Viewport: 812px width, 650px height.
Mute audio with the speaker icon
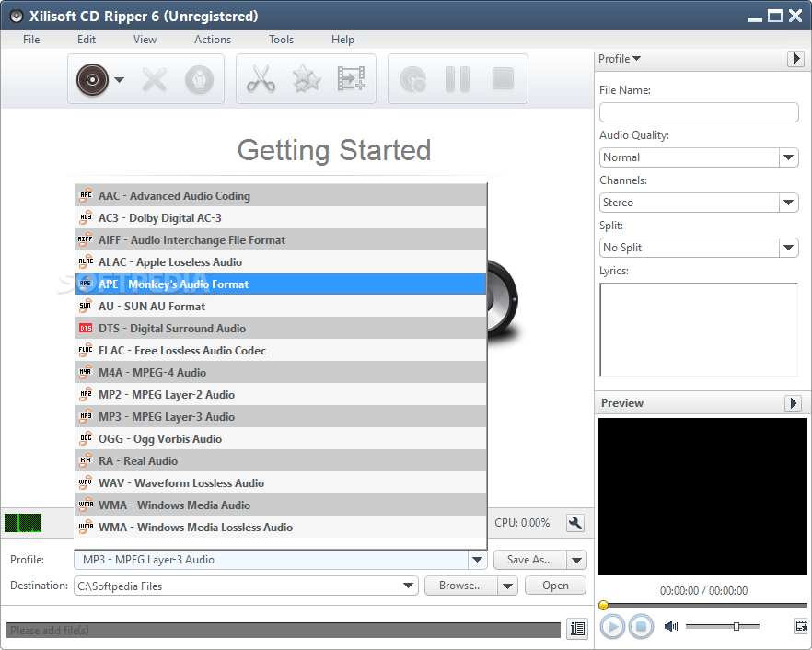(671, 627)
